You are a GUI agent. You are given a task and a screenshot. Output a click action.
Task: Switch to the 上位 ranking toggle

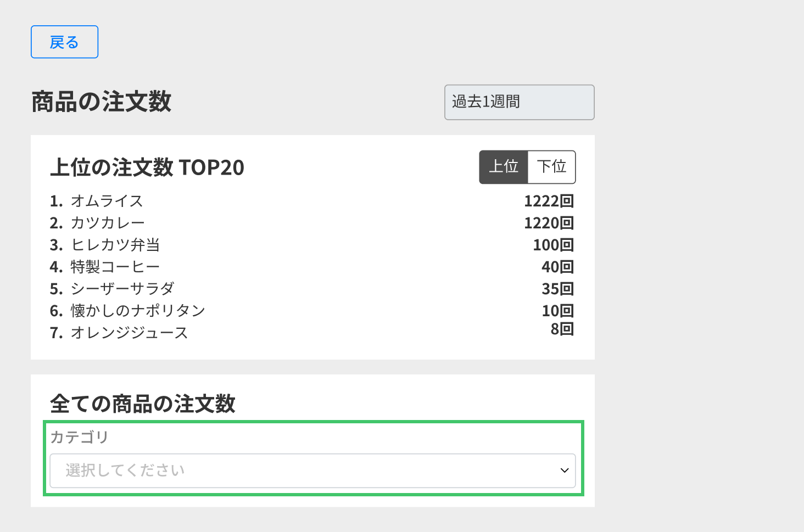(x=504, y=167)
